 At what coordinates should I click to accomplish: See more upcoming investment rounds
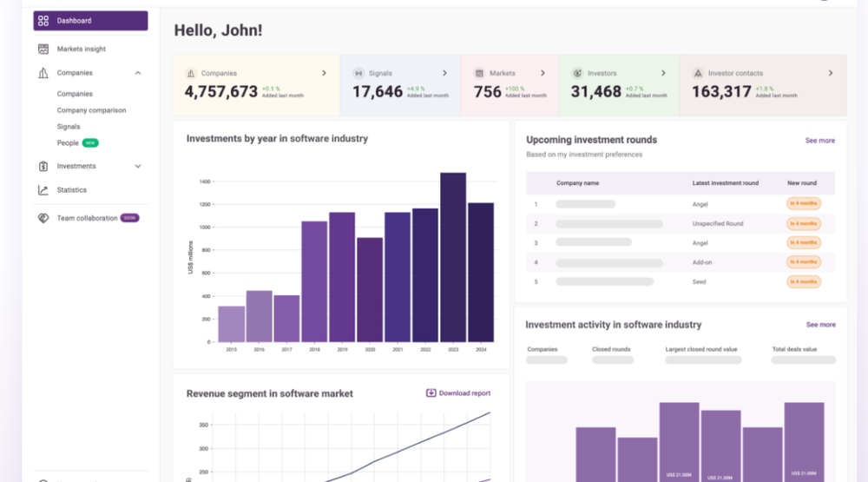pos(820,141)
